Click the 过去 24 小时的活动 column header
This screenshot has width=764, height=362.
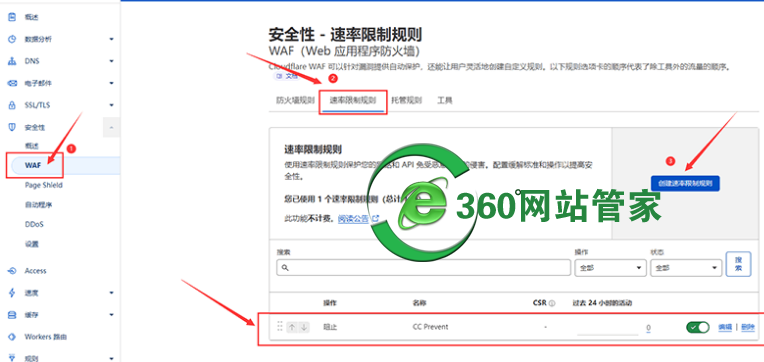(602, 303)
